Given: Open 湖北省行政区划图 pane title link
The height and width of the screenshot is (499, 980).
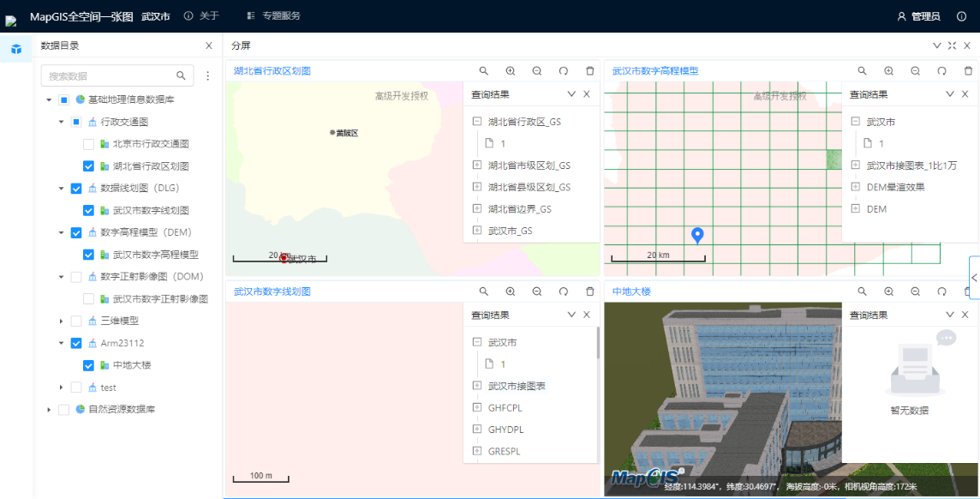Looking at the screenshot, I should [272, 71].
